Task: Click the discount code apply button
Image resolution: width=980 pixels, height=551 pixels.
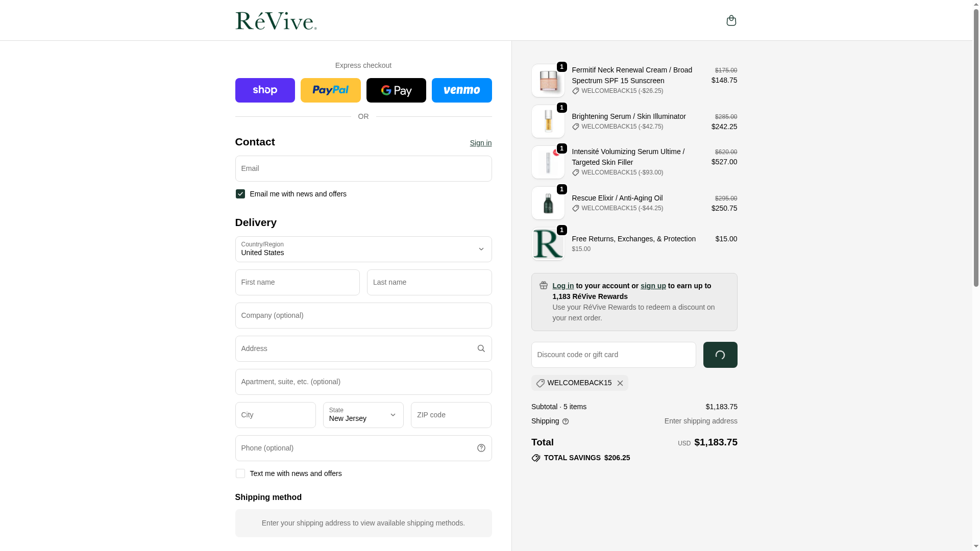Action: [x=720, y=355]
